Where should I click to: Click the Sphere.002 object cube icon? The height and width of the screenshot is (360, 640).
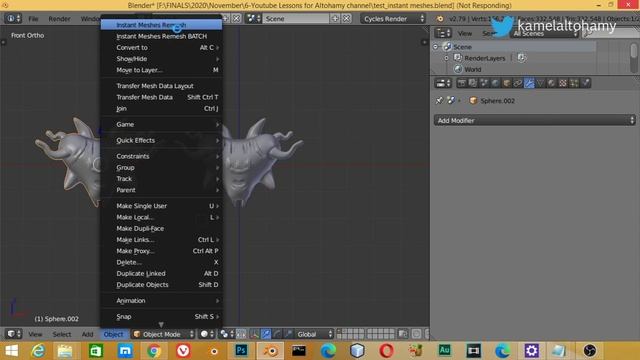473,100
